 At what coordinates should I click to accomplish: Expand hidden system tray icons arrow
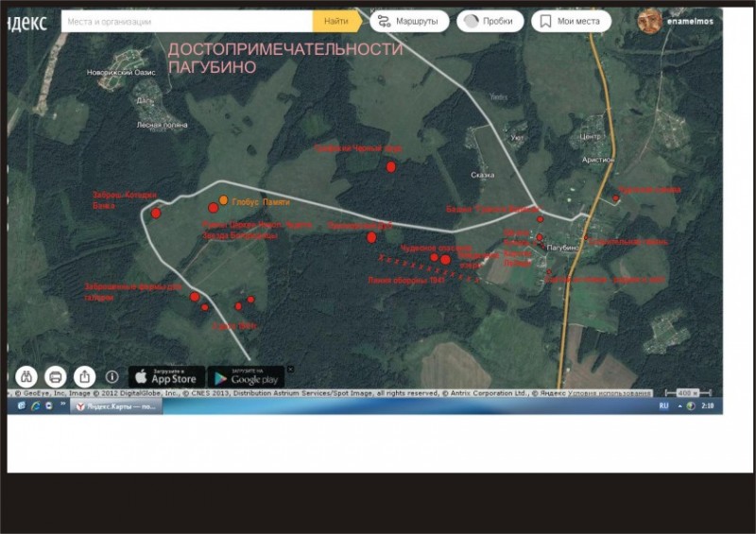point(679,406)
